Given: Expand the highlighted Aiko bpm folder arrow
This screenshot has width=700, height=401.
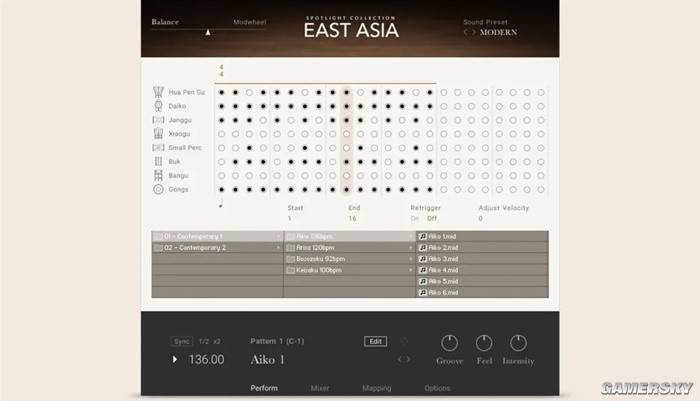Looking at the screenshot, I should click(411, 236).
